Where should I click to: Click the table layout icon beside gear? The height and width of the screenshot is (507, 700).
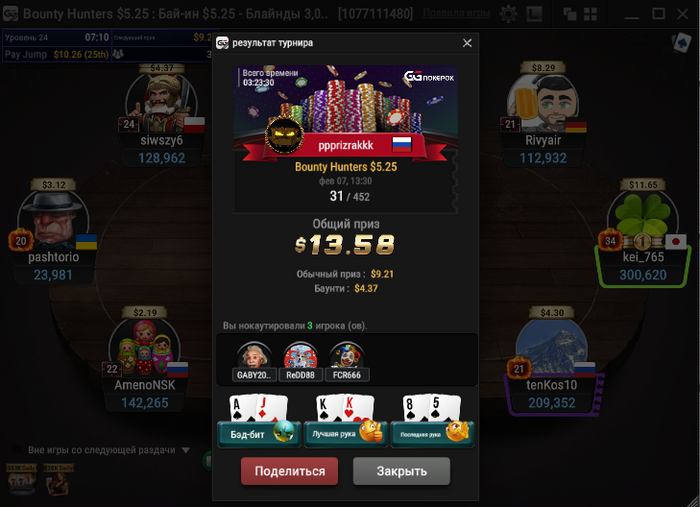534,14
